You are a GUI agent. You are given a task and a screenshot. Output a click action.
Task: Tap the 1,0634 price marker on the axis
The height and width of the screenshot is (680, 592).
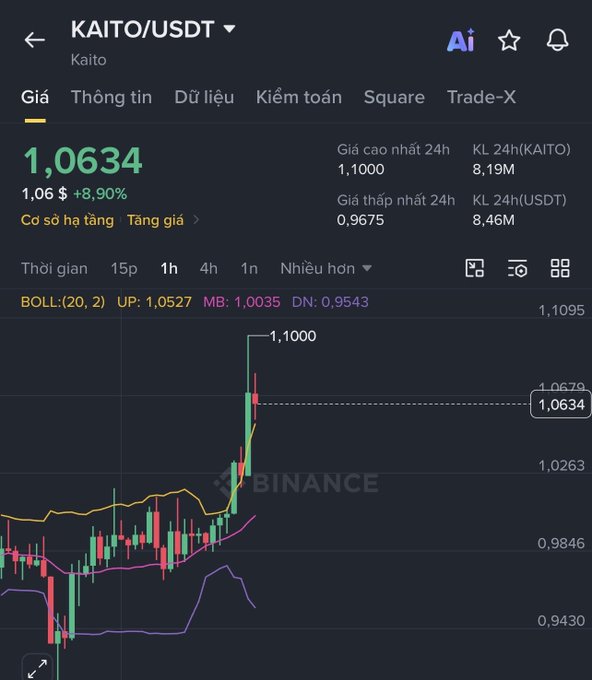coord(561,404)
